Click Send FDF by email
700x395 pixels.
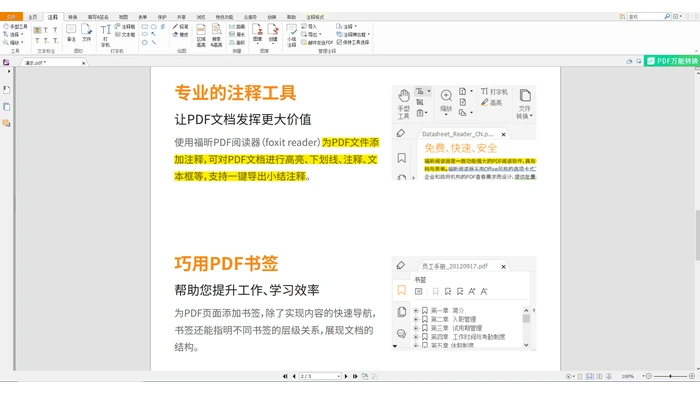[x=317, y=42]
